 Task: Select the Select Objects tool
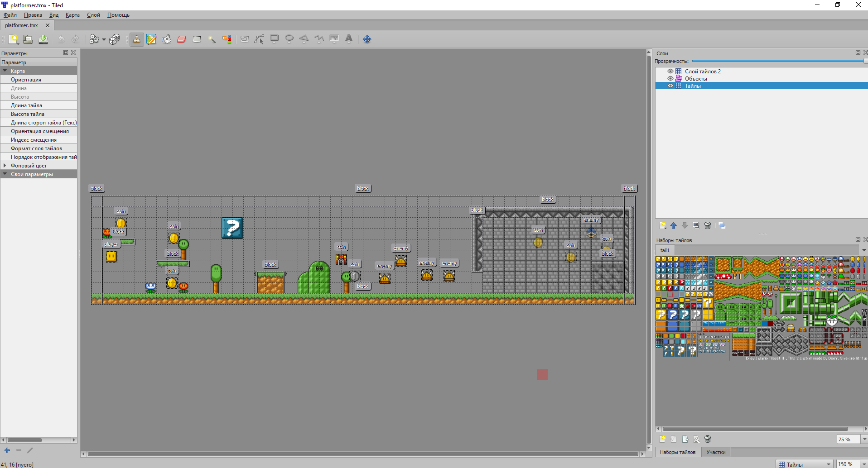[x=245, y=39]
